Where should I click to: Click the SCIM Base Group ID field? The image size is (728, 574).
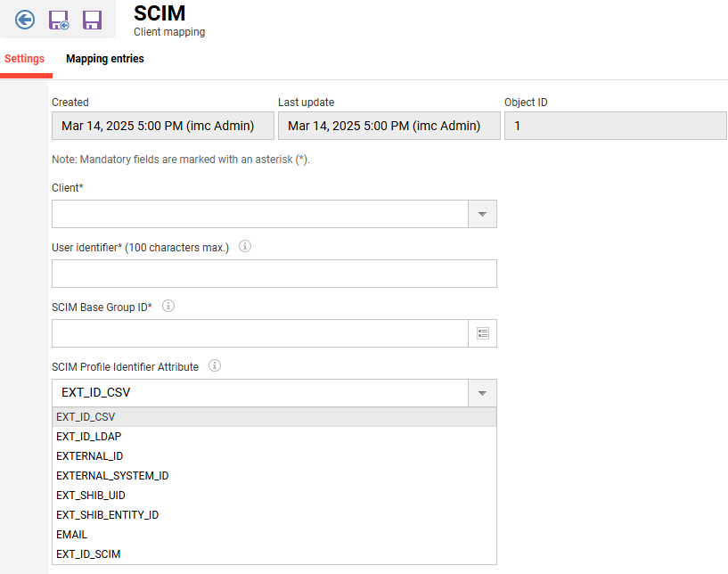click(x=259, y=333)
